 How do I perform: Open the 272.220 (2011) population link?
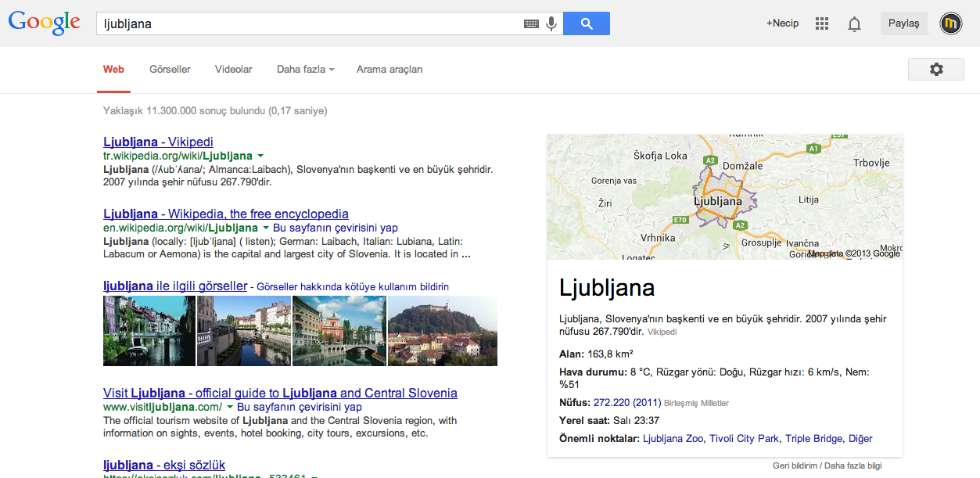[627, 403]
